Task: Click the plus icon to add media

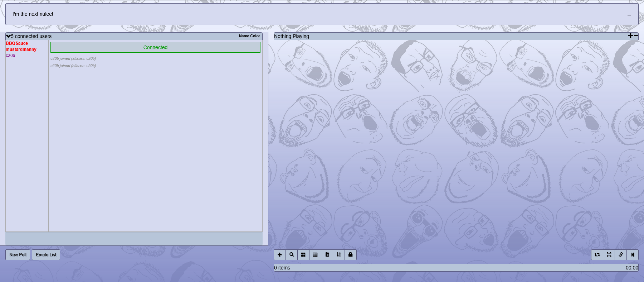Action: point(280,255)
